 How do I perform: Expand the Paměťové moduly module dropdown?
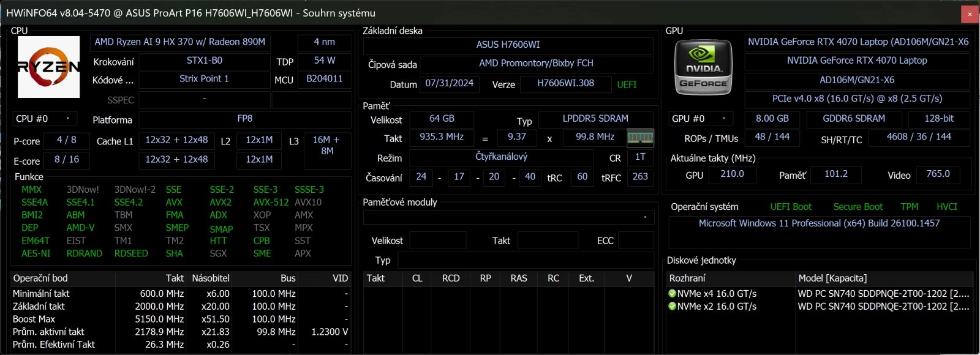[508, 217]
